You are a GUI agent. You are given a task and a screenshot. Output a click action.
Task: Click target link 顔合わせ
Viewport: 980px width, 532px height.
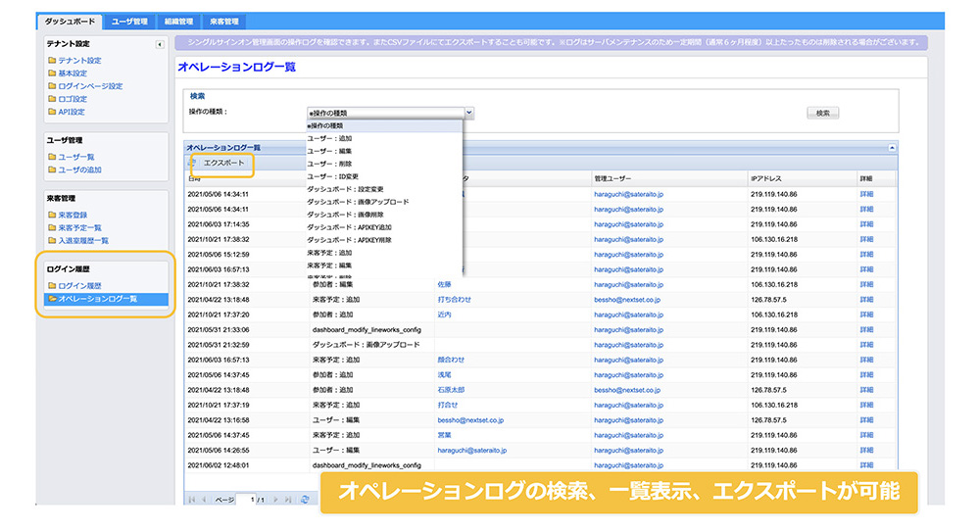(x=451, y=361)
